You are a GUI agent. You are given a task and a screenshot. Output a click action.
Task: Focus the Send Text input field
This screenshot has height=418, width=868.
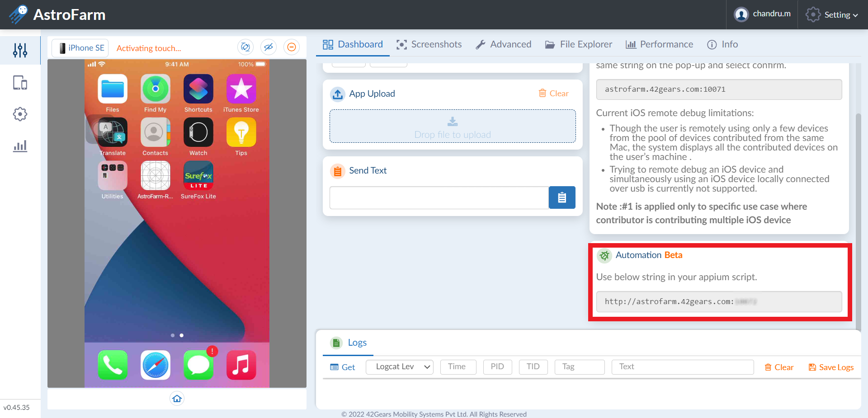(439, 197)
